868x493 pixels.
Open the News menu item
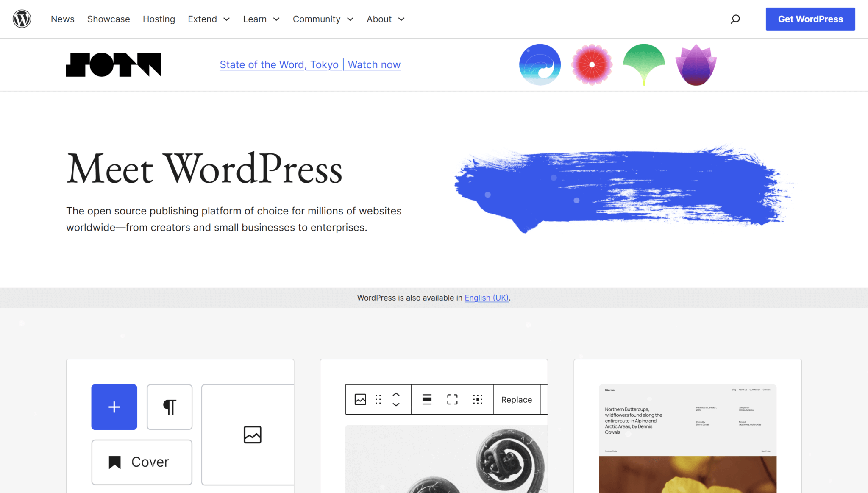pos(63,19)
